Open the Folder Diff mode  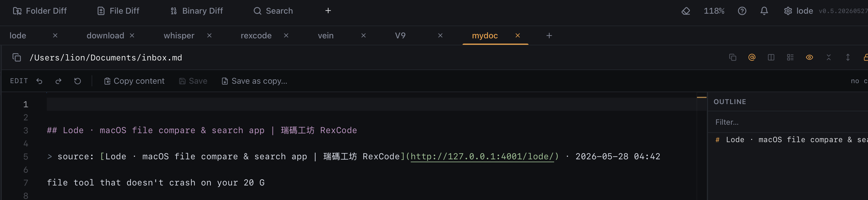pyautogui.click(x=40, y=11)
